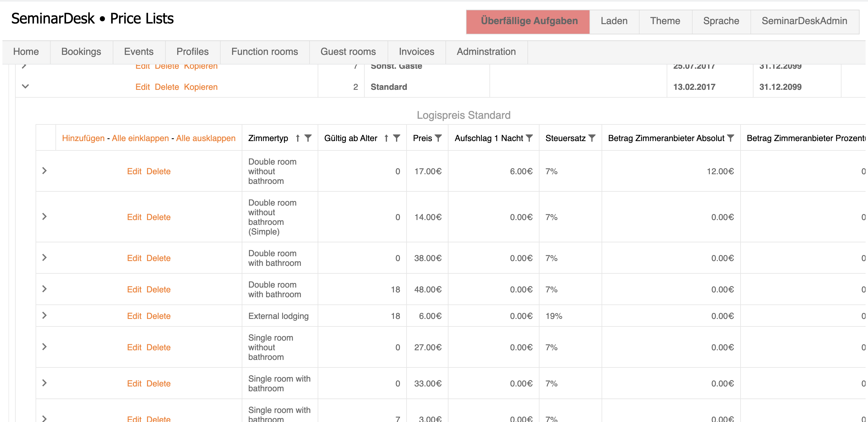The image size is (868, 422).
Task: Click filter icon on Gültig ab Alter column
Action: tap(397, 138)
